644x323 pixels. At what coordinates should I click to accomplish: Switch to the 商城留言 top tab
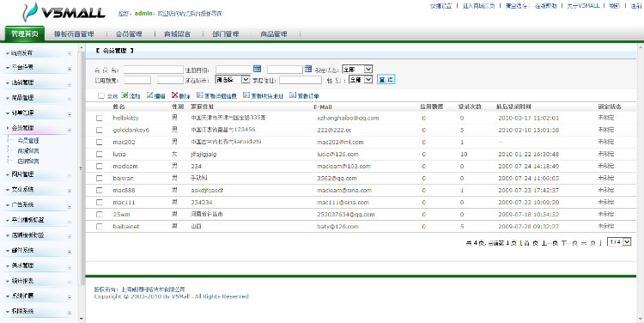(x=177, y=34)
